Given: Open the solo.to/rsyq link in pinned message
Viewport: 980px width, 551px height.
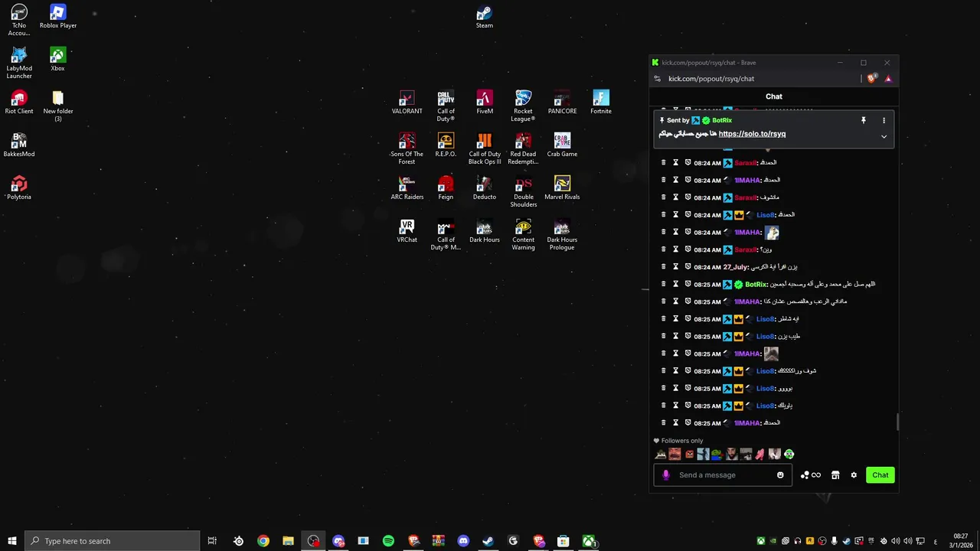Looking at the screenshot, I should coord(752,134).
